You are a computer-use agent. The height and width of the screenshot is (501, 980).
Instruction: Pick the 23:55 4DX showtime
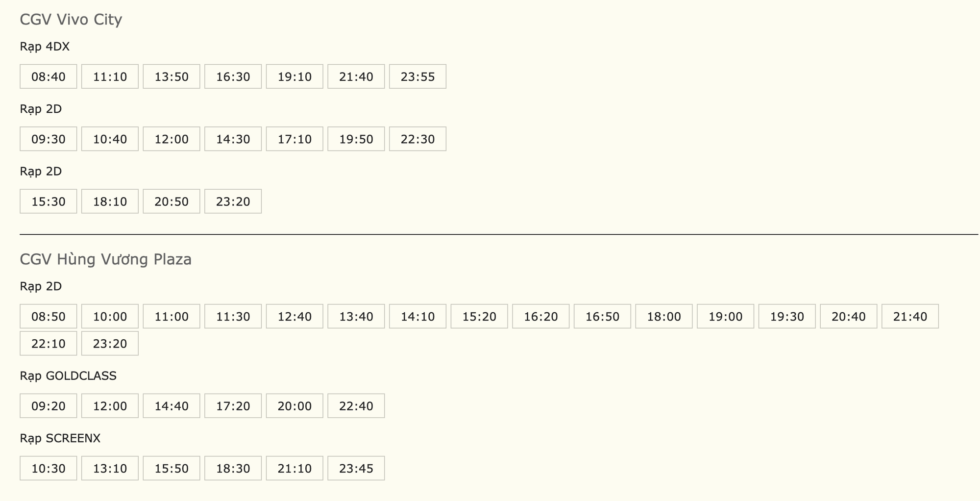(417, 76)
